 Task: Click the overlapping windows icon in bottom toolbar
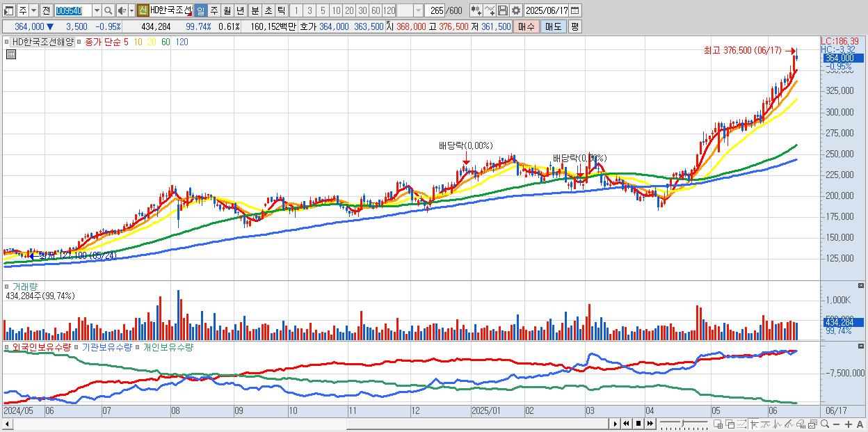point(730,424)
